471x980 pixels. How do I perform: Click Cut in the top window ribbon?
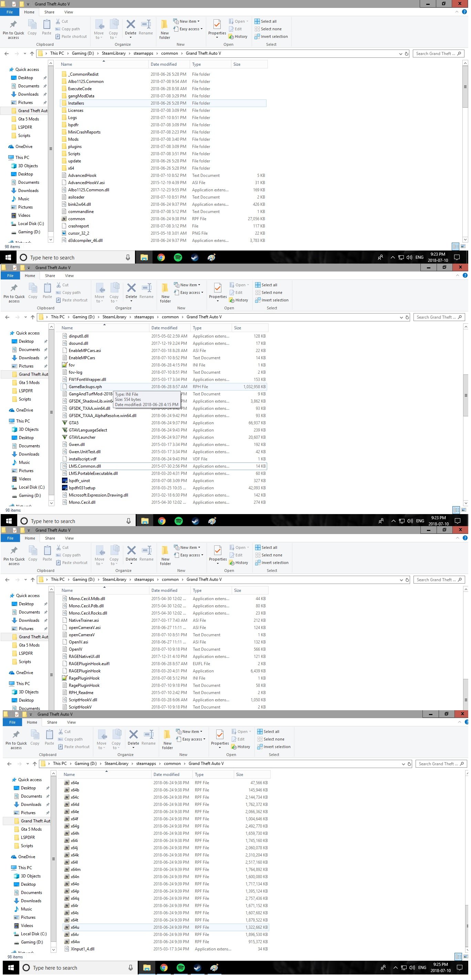tap(62, 21)
